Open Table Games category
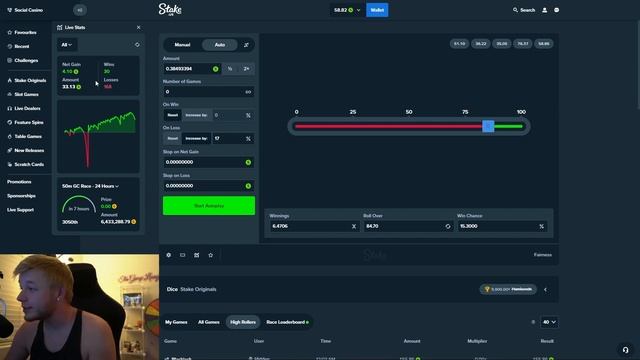 point(24,136)
